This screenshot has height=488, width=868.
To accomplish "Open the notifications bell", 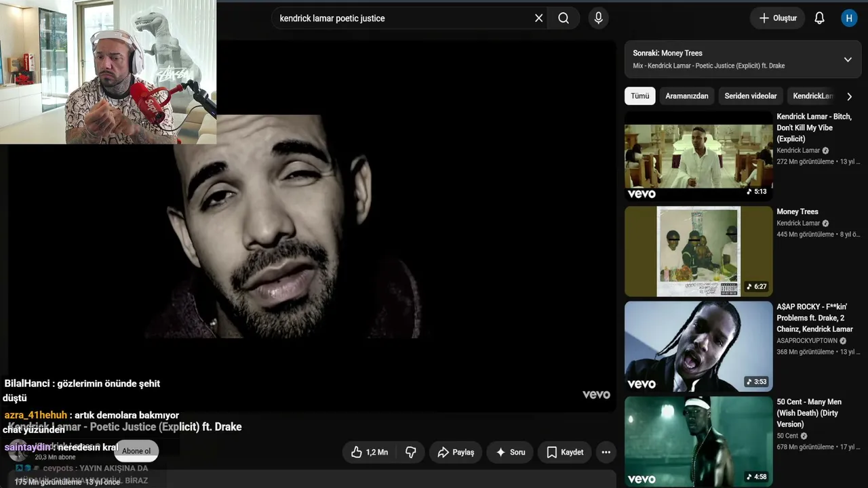I will tap(819, 18).
